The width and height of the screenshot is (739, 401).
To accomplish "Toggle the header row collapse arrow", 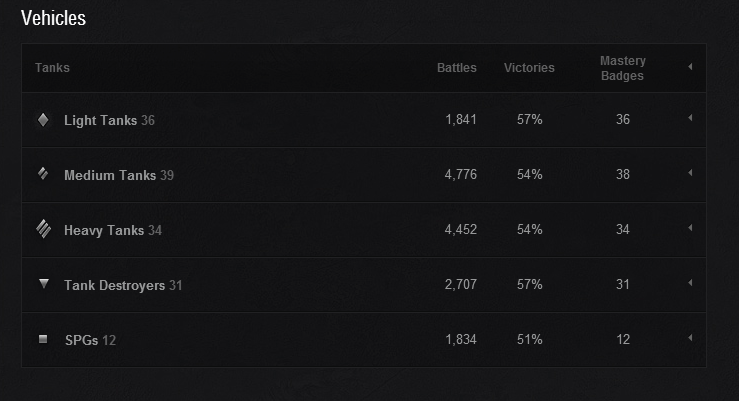I will [690, 67].
